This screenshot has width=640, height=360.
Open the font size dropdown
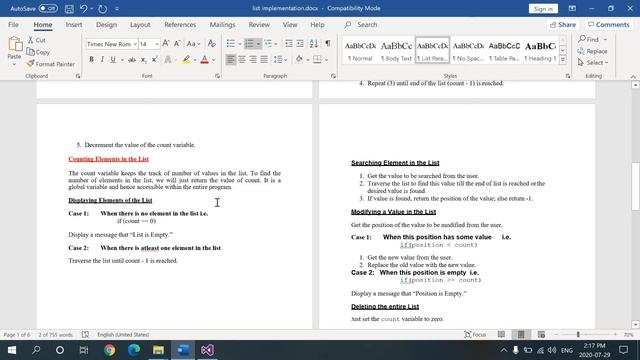point(157,44)
